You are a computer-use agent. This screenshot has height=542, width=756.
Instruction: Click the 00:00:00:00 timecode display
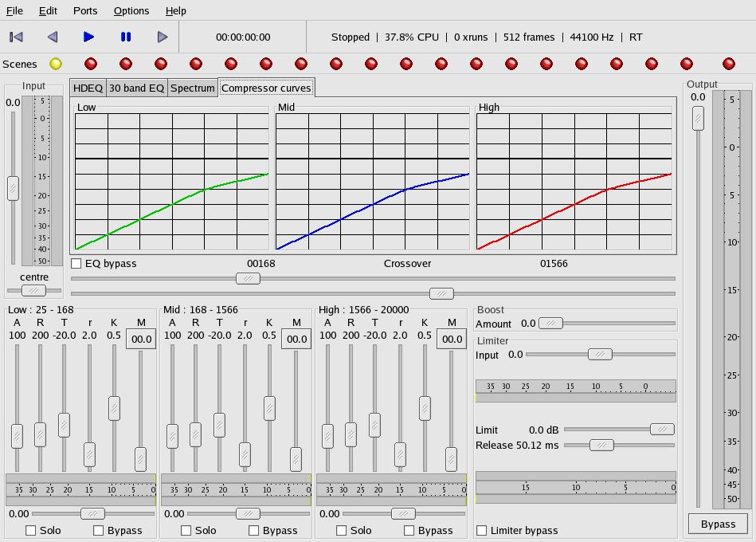point(243,37)
